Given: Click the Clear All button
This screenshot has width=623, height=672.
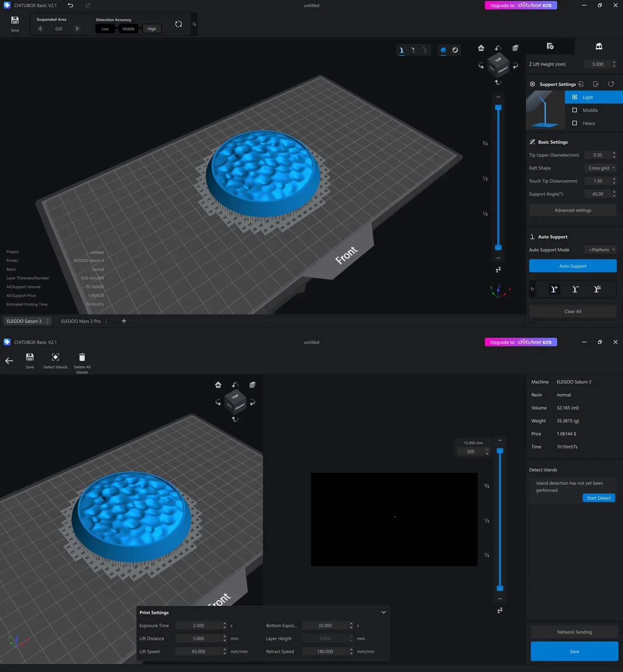Looking at the screenshot, I should coord(573,311).
